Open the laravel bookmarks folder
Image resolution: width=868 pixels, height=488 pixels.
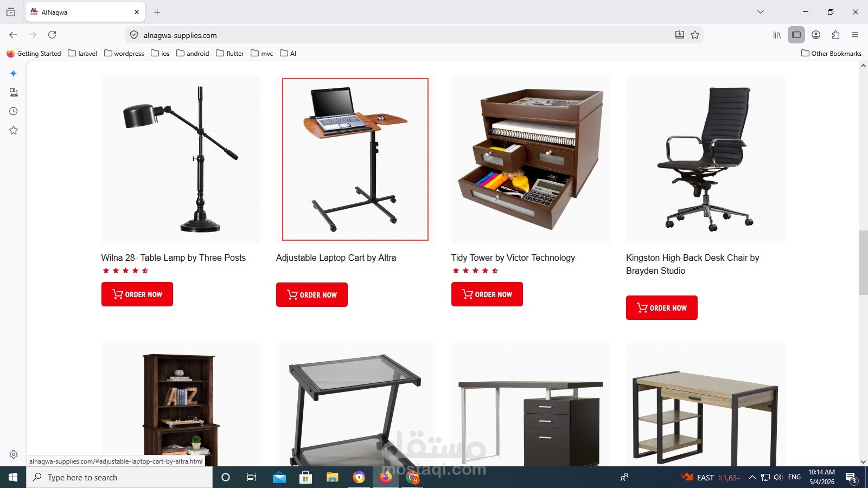click(82, 53)
